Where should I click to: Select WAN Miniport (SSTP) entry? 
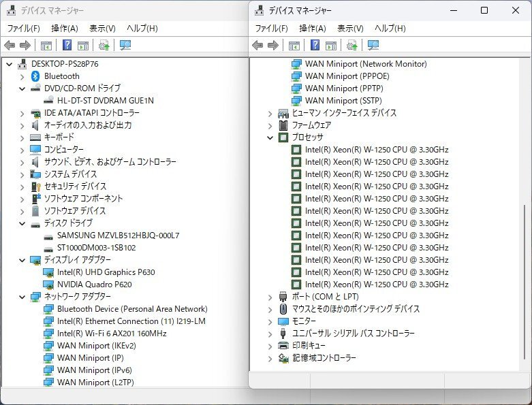point(343,101)
